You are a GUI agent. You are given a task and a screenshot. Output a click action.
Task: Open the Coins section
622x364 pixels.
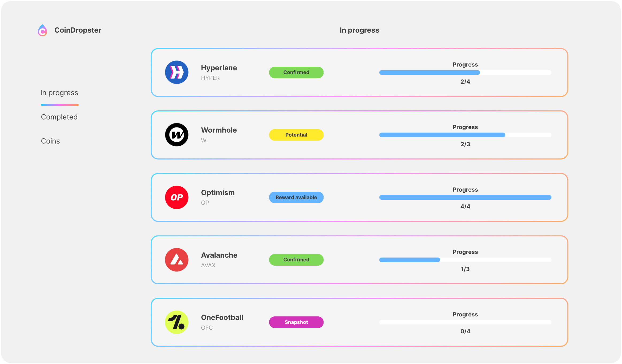pos(50,141)
